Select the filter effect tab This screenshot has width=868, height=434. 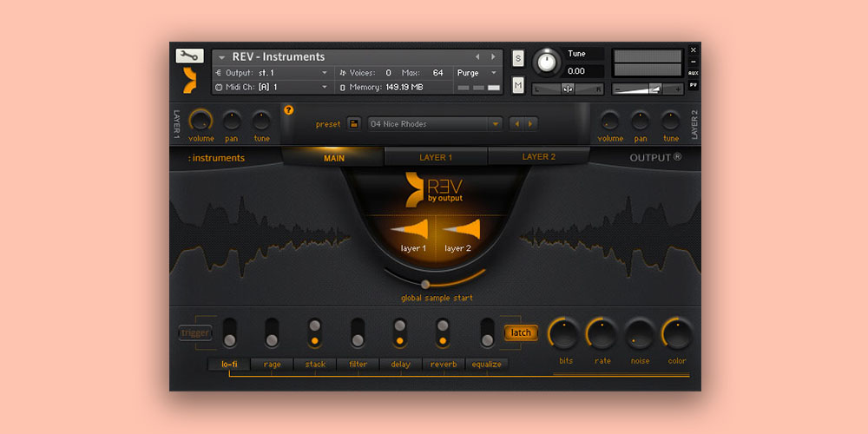tap(358, 365)
